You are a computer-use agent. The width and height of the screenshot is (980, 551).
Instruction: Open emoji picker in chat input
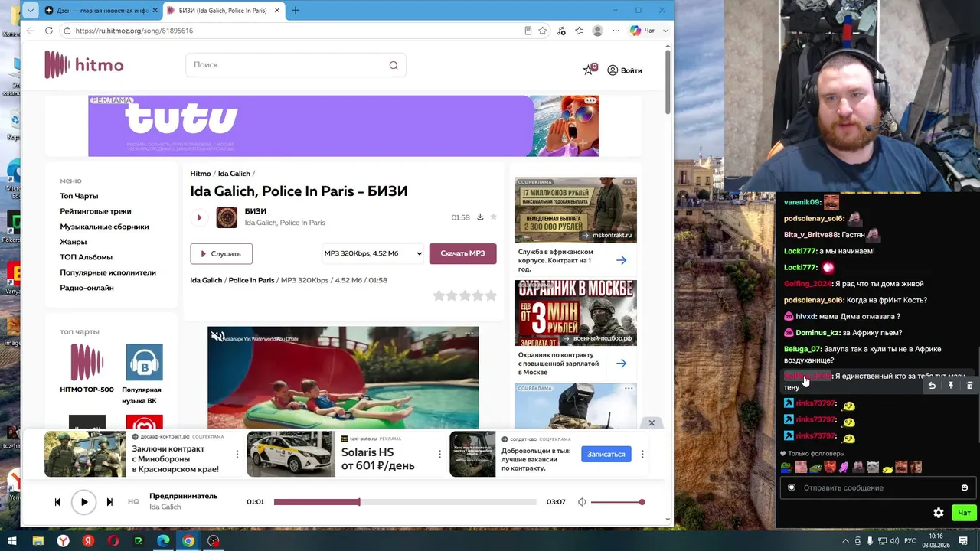(x=965, y=487)
